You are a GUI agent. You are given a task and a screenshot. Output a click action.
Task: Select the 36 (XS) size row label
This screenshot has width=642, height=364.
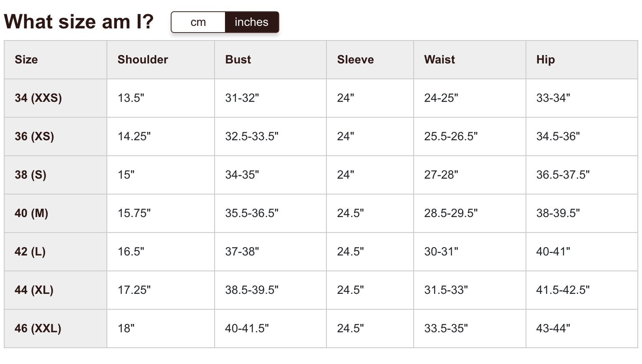coord(34,136)
